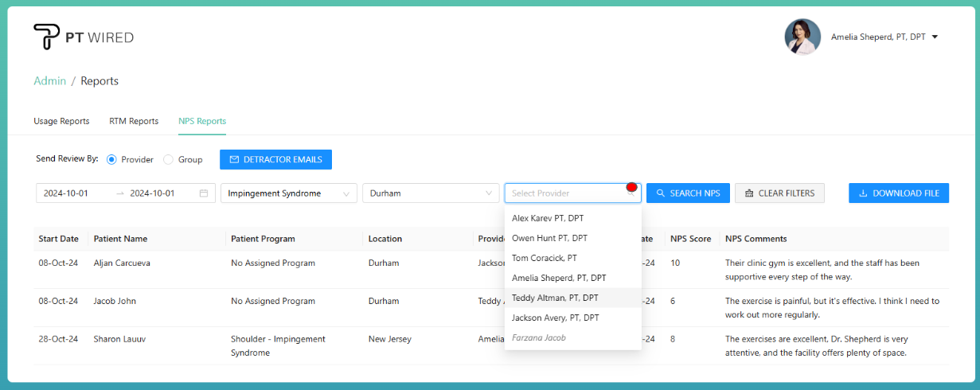
Task: Click the Admin breadcrumb link
Action: tap(49, 81)
